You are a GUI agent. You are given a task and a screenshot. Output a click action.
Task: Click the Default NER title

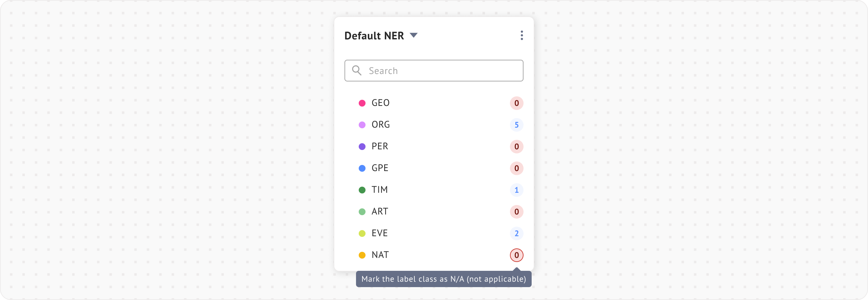pos(374,36)
